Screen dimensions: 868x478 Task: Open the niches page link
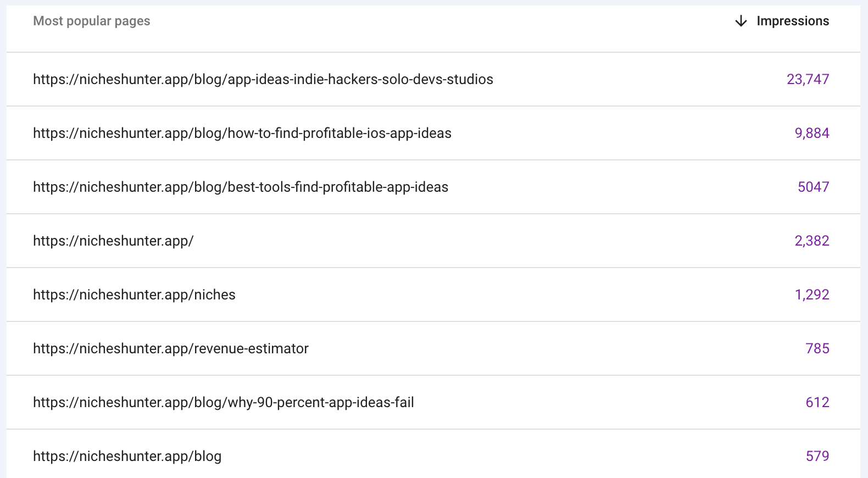[x=133, y=294]
